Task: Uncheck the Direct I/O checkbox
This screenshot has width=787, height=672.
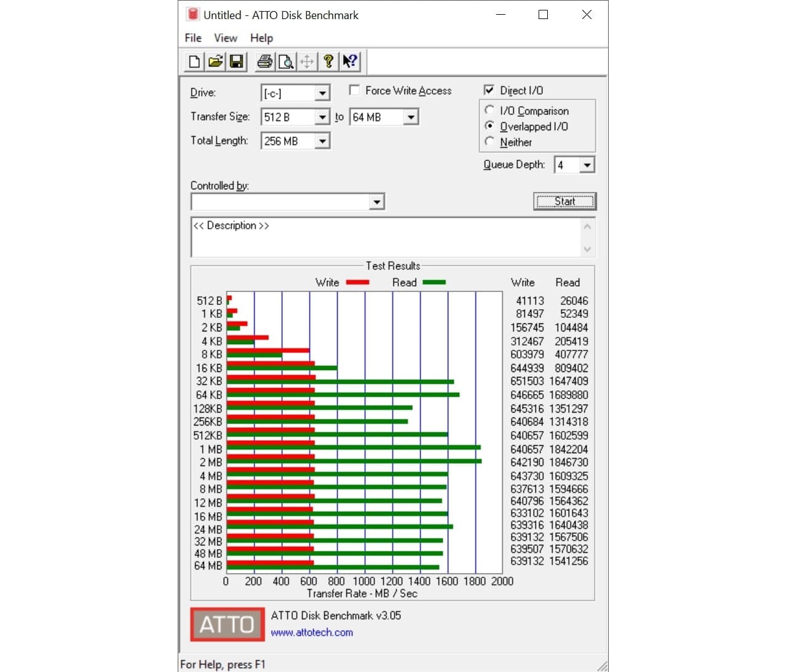Action: tap(489, 90)
